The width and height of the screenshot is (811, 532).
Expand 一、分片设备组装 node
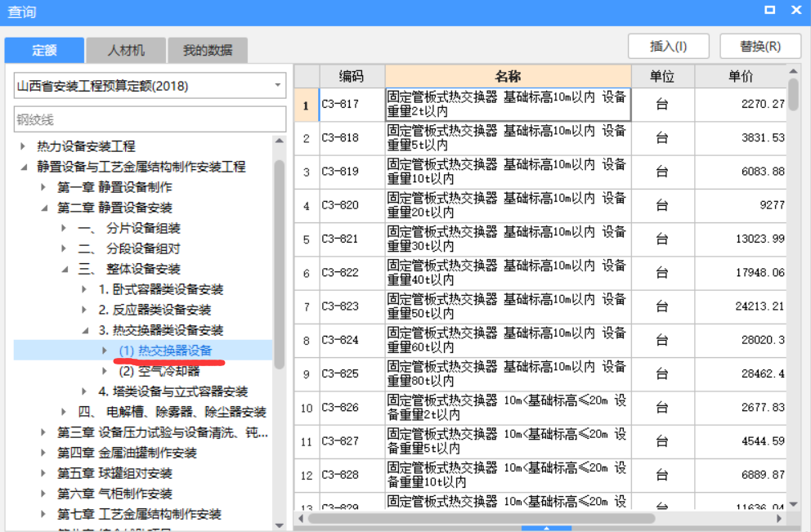coord(64,228)
